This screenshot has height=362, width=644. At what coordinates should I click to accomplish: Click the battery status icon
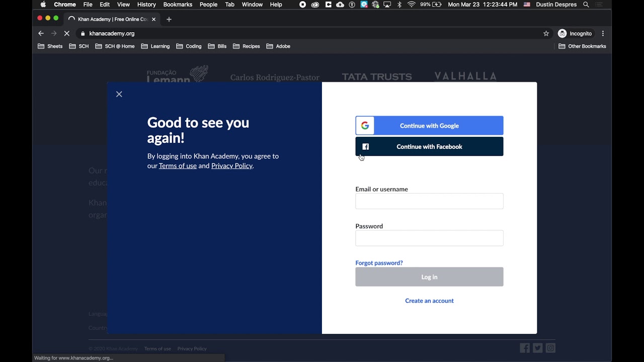coord(437,5)
